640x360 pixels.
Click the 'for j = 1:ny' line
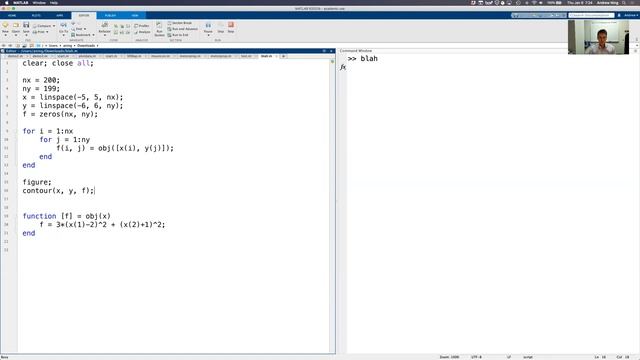64,140
